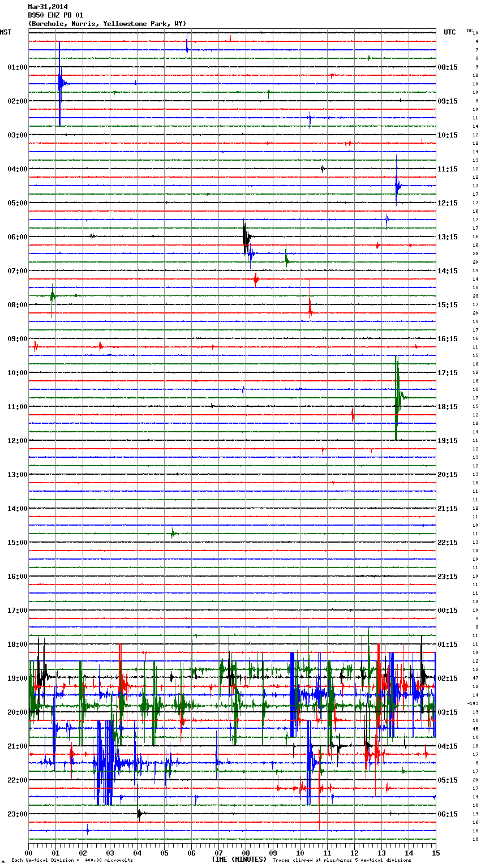Click the date label Mar31,2014
Screen dimensions: 481x868
(x=48, y=7)
